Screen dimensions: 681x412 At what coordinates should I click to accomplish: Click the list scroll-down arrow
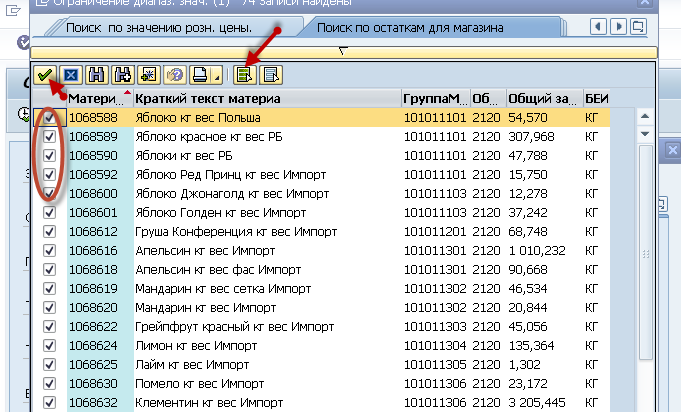coord(645,134)
